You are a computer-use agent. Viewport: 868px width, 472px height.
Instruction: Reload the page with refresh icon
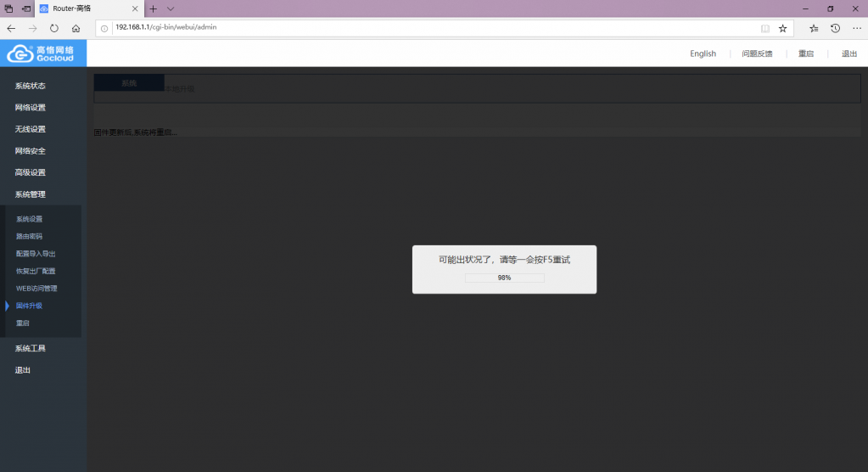click(53, 28)
